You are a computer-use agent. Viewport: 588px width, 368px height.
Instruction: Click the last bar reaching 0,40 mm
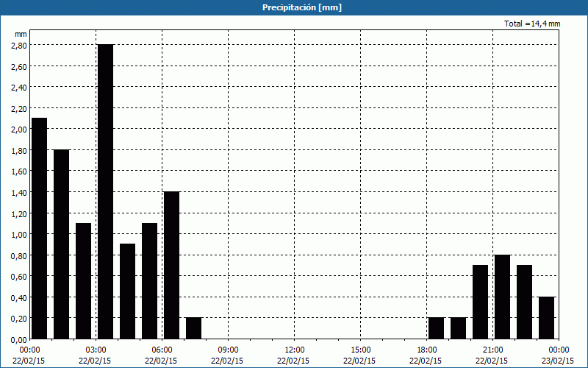click(x=546, y=318)
